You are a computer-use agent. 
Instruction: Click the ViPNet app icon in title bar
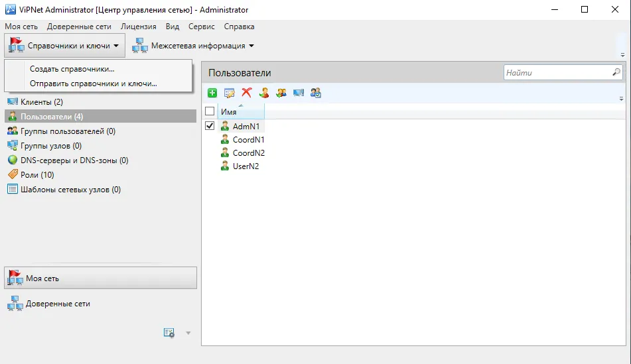coord(11,9)
